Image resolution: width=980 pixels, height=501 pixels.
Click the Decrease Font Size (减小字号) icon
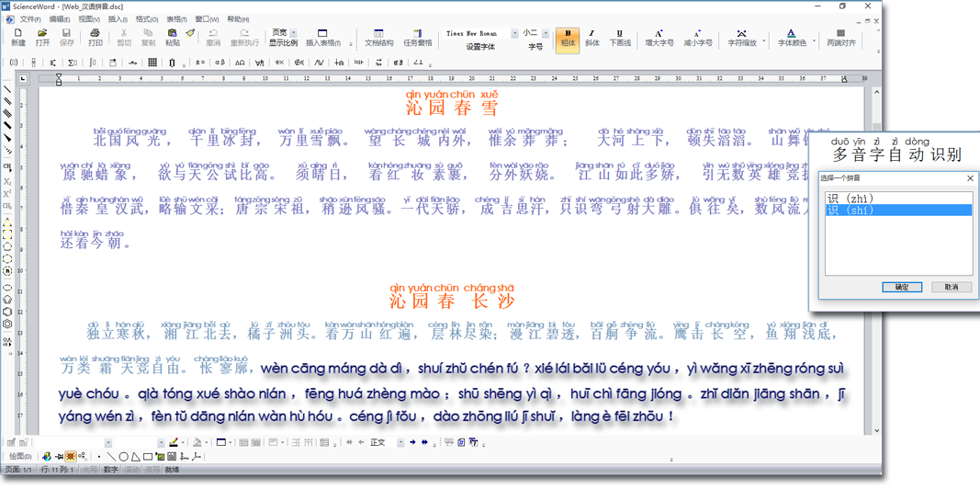(697, 38)
